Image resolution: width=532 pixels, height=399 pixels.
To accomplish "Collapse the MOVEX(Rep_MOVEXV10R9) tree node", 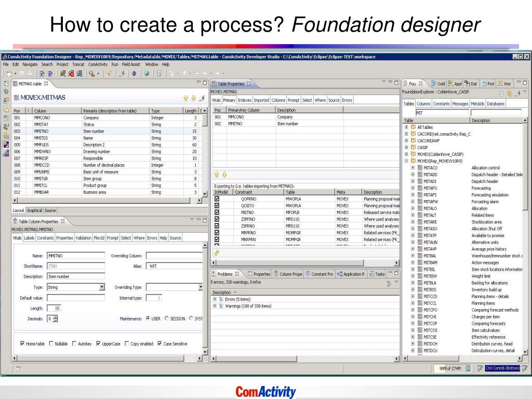I will tap(406, 161).
